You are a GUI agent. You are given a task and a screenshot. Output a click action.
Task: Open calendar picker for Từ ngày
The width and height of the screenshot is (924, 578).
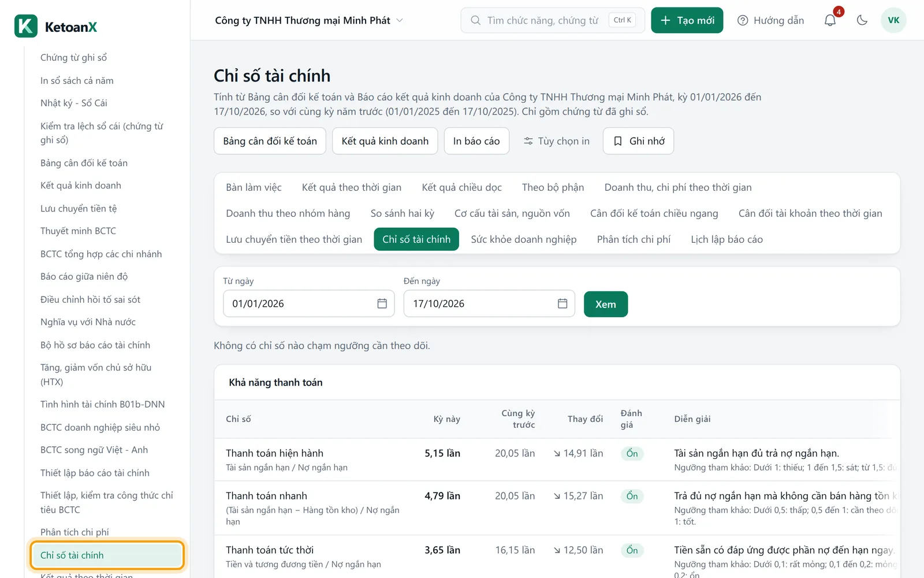[382, 303]
